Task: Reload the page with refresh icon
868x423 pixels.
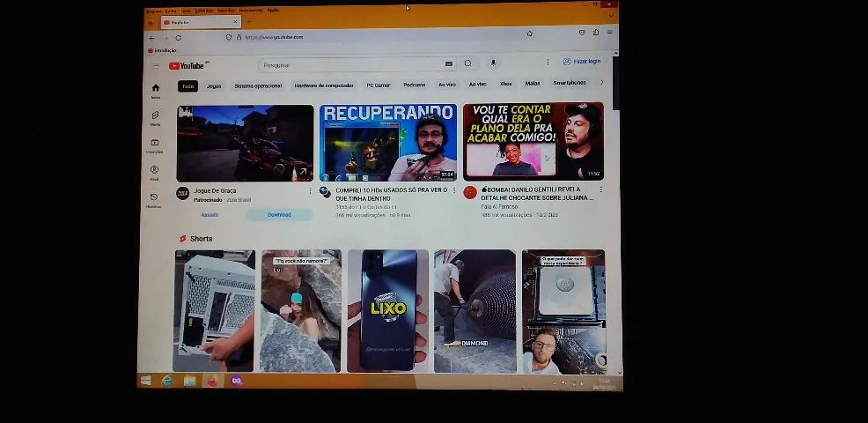Action: click(178, 38)
